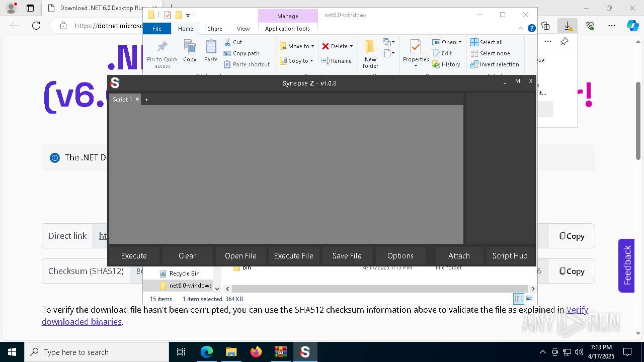Open Edge settings and more menu
Screen dimensions: 644x362
click(611, 26)
